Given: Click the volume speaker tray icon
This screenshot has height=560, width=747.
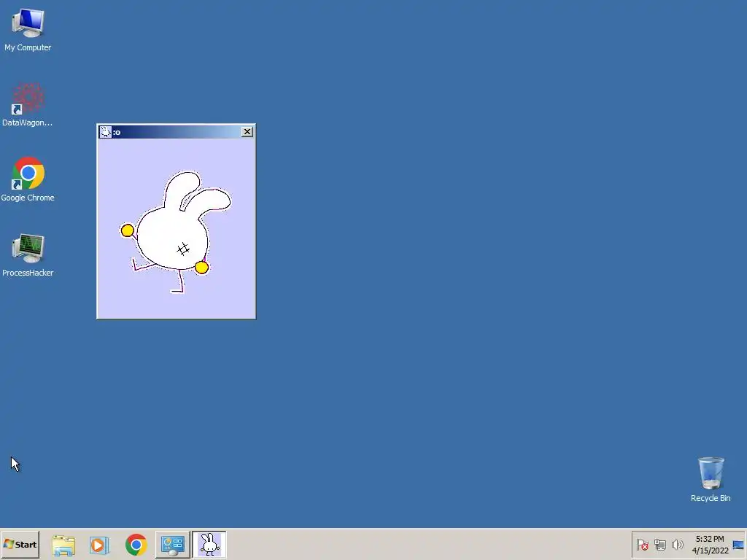Looking at the screenshot, I should pos(677,545).
